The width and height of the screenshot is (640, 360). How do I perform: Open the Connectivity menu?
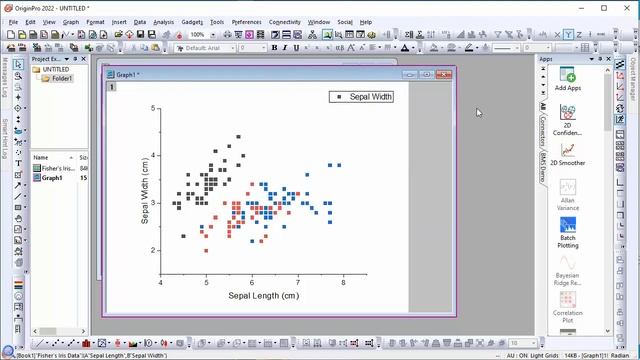(x=284, y=22)
